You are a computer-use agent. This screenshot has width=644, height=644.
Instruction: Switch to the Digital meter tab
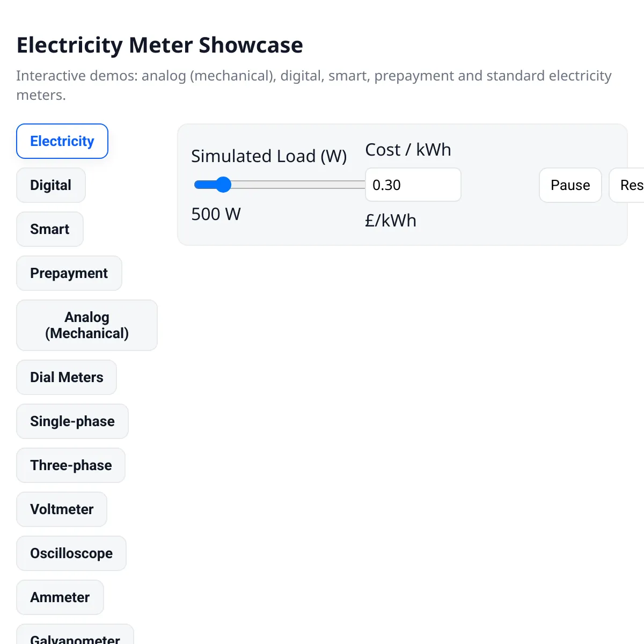(x=51, y=185)
